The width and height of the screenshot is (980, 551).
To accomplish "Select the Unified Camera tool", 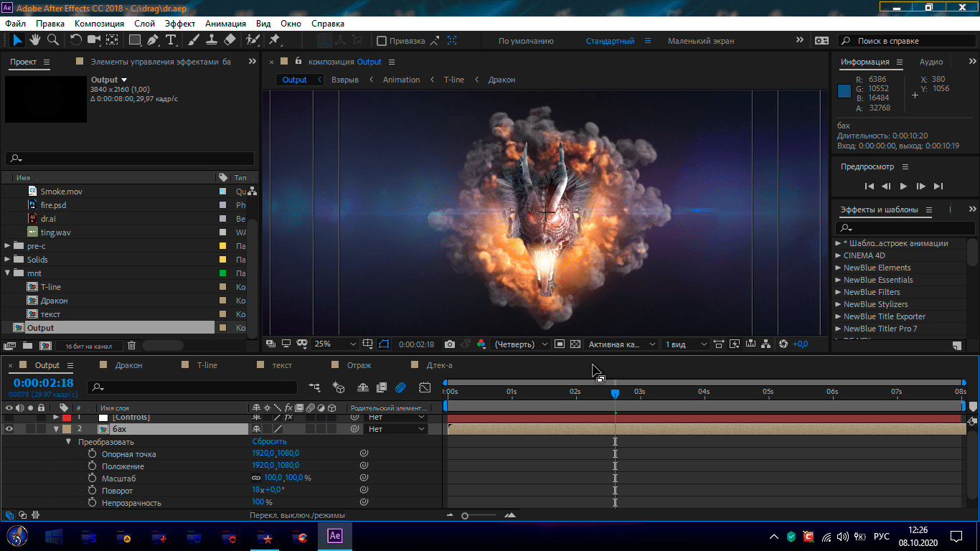I will pyautogui.click(x=95, y=40).
